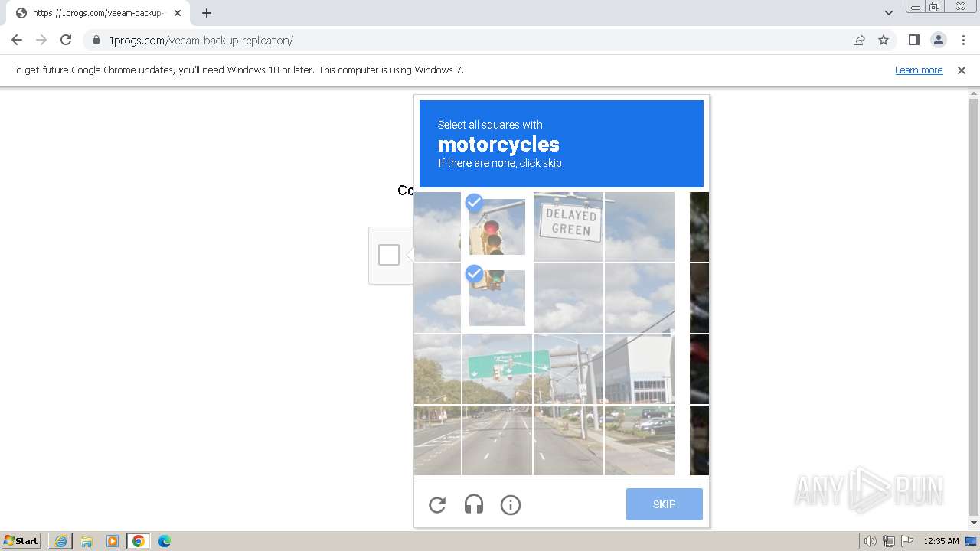Open the Chrome profile menu
980x551 pixels.
click(939, 40)
